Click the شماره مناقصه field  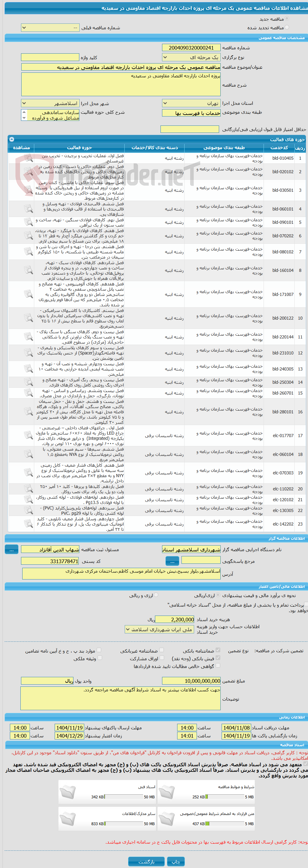click(191, 48)
